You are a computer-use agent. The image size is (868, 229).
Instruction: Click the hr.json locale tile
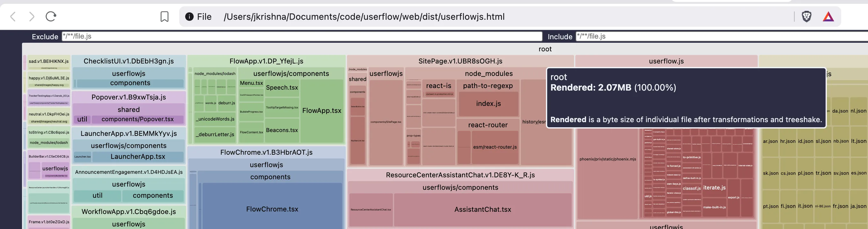click(787, 141)
